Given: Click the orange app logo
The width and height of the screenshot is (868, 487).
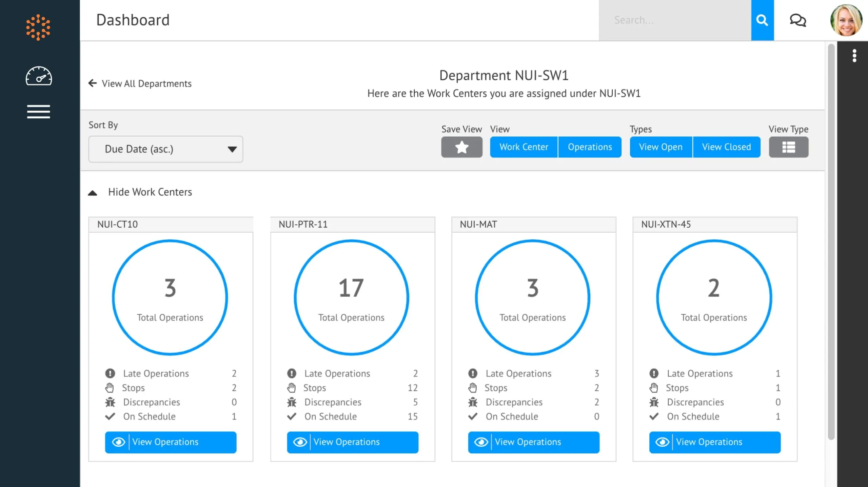Looking at the screenshot, I should [38, 27].
